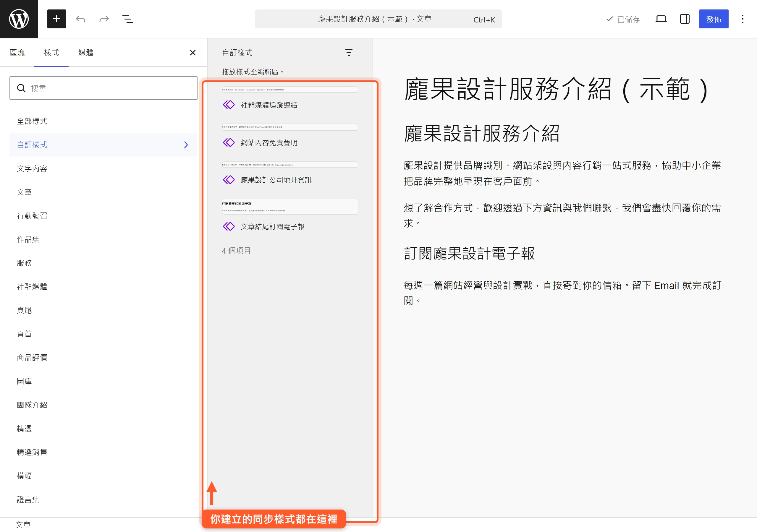Screen dimensions: 757x532
Task: Switch to the 媒體 tab
Action: 86,53
